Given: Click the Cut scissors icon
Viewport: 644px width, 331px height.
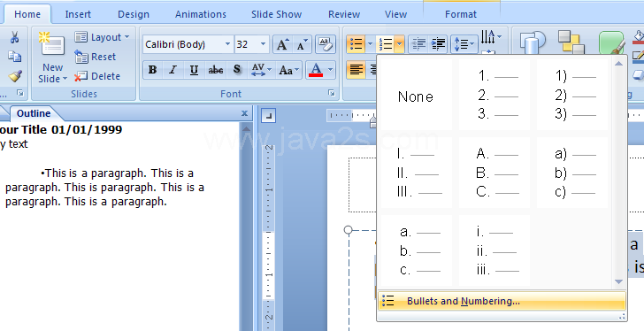Looking at the screenshot, I should click(x=15, y=37).
